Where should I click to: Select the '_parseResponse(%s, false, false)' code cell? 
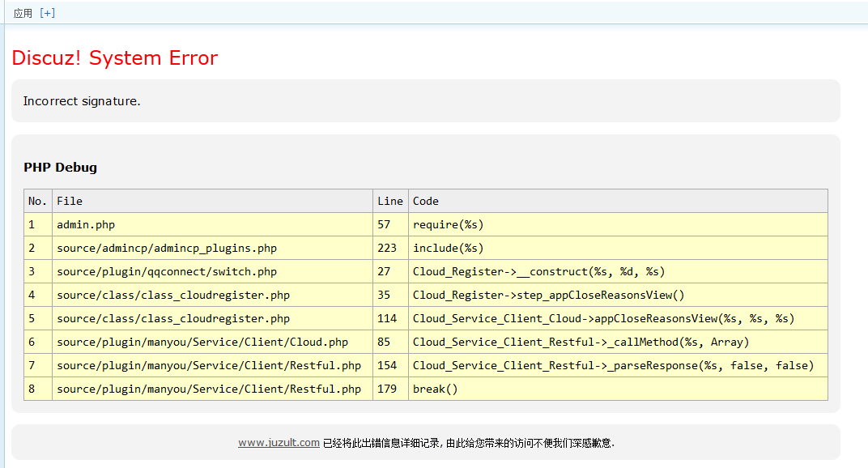coord(618,365)
